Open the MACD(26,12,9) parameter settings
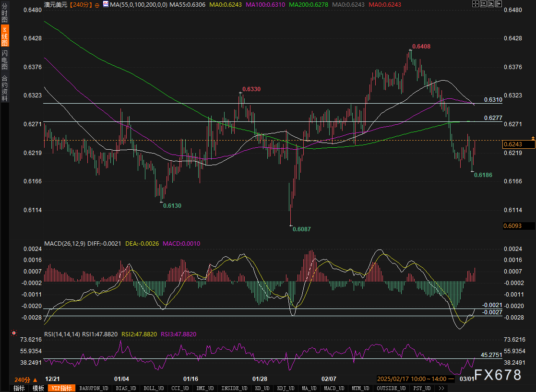This screenshot has width=536, height=392. click(64, 243)
